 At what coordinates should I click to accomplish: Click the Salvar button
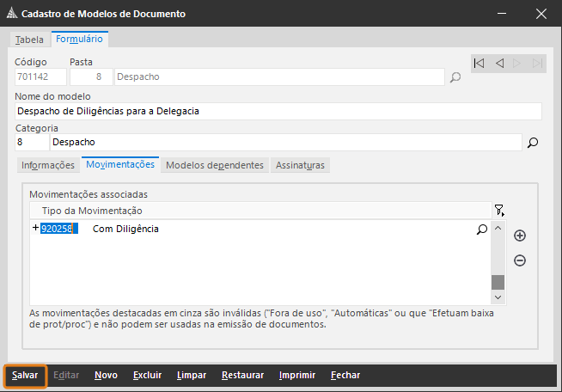[25, 376]
